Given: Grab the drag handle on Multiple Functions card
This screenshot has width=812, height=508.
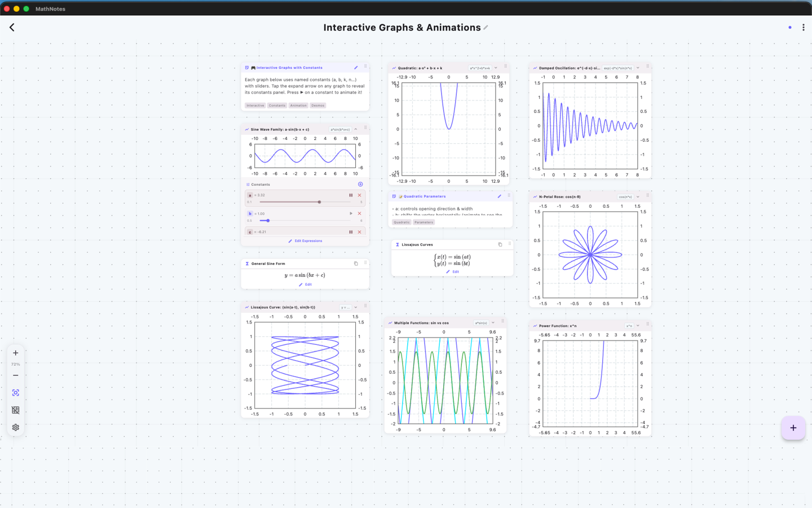Looking at the screenshot, I should click(x=502, y=322).
